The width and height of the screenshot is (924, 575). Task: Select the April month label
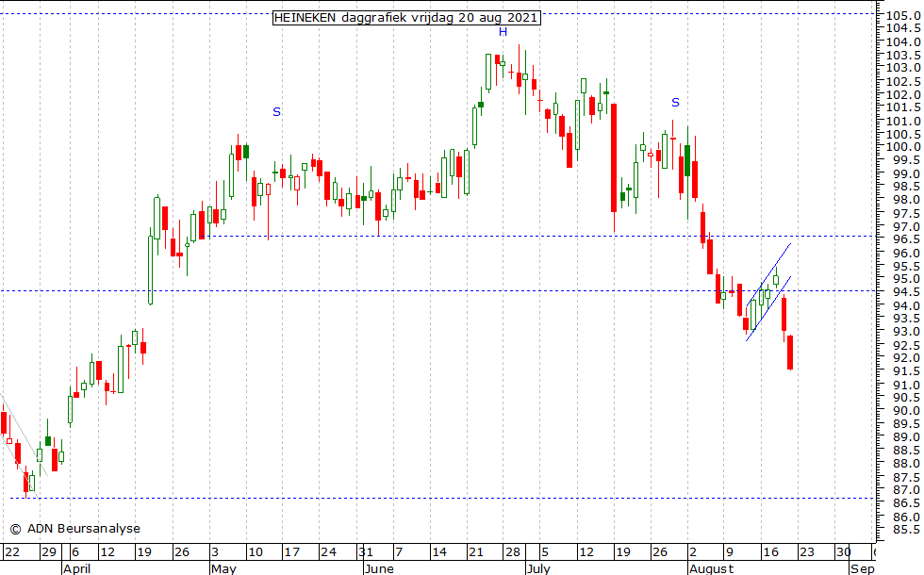[76, 568]
